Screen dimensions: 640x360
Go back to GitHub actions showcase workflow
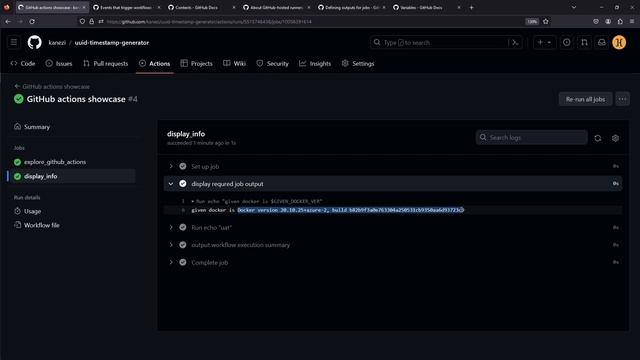pos(52,87)
